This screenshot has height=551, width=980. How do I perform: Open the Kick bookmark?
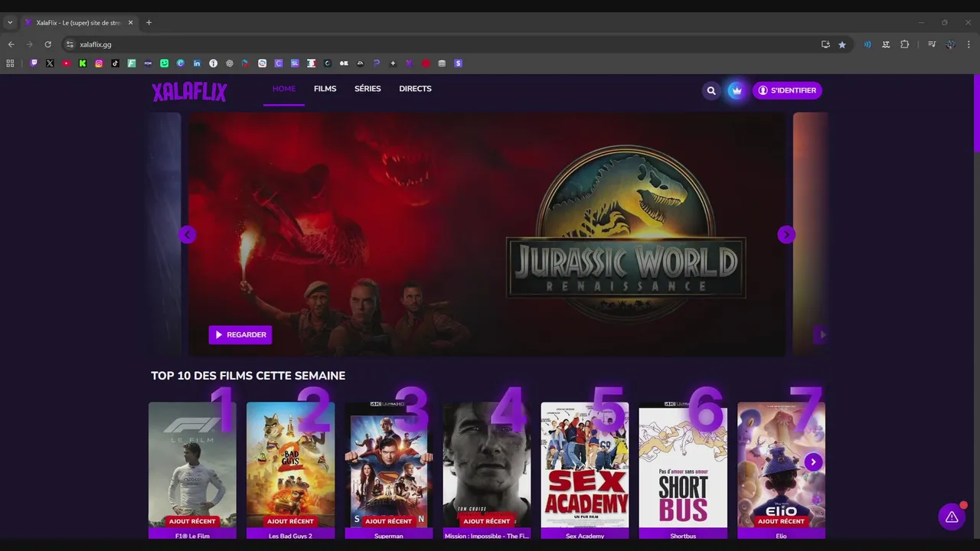point(83,64)
